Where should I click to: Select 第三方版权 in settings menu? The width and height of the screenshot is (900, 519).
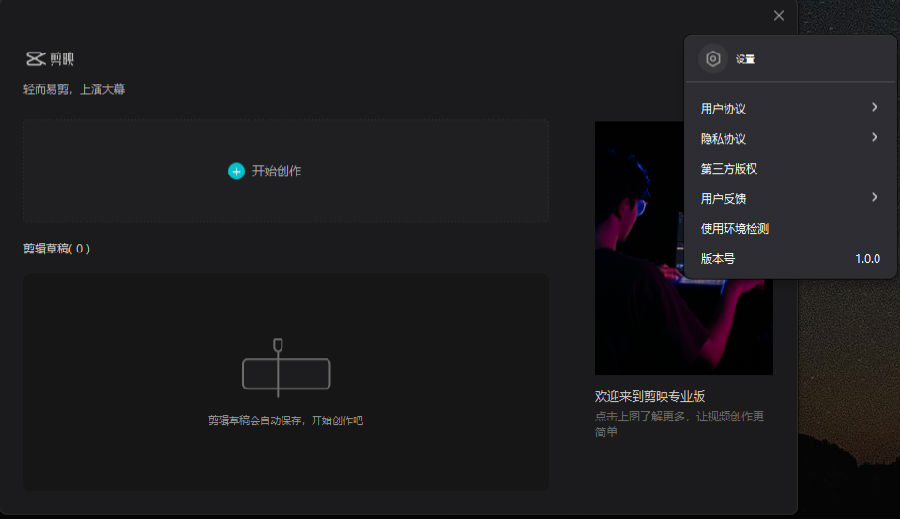point(790,169)
